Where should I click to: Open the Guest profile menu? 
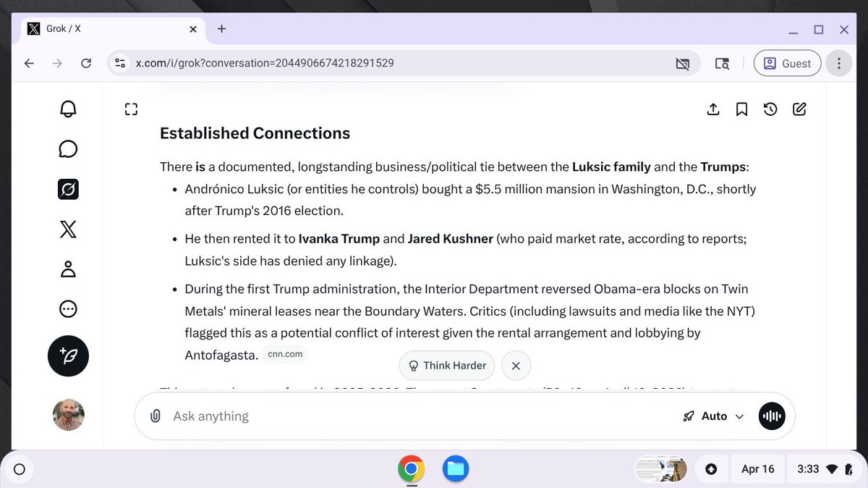coord(787,63)
